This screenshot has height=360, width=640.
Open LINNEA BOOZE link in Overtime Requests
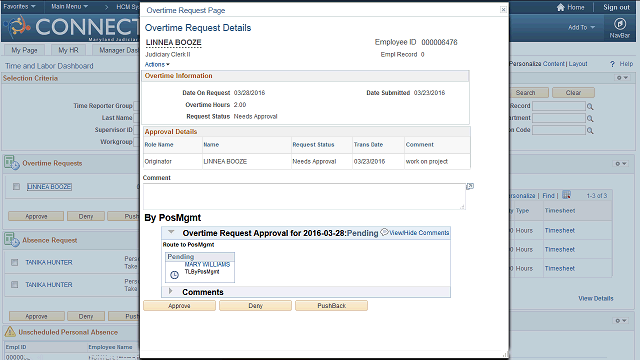[49, 187]
